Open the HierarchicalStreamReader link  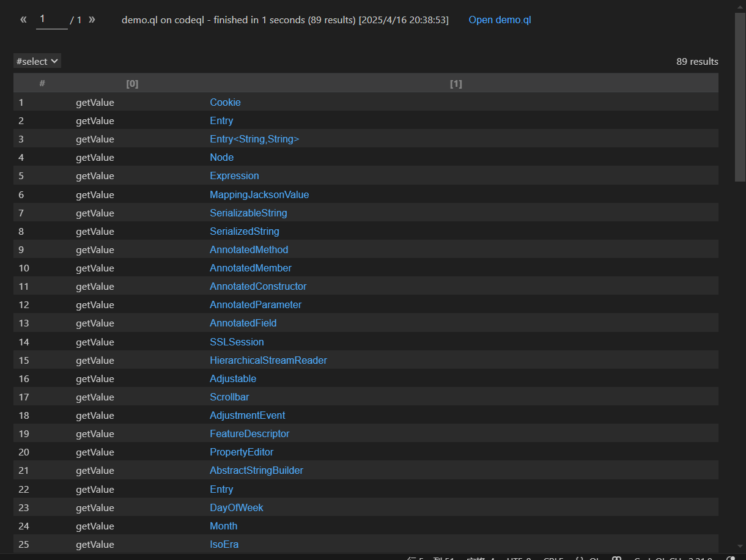click(268, 360)
